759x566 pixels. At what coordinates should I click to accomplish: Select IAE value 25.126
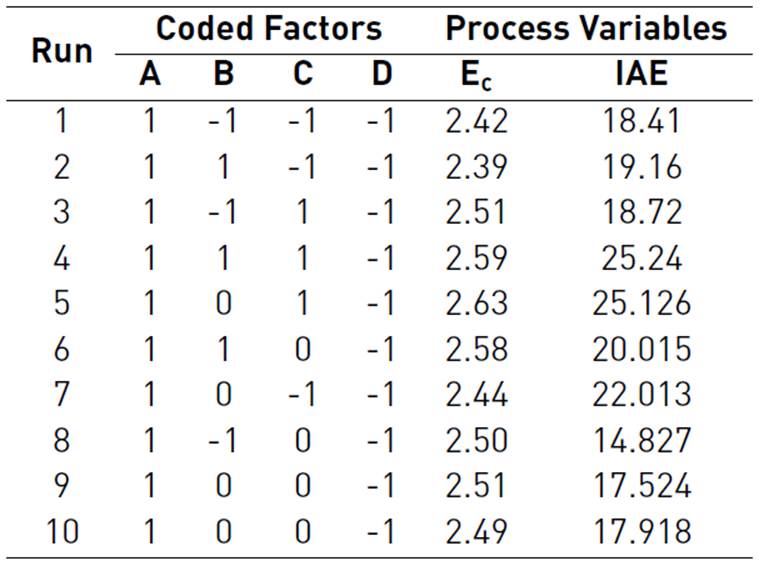(641, 304)
